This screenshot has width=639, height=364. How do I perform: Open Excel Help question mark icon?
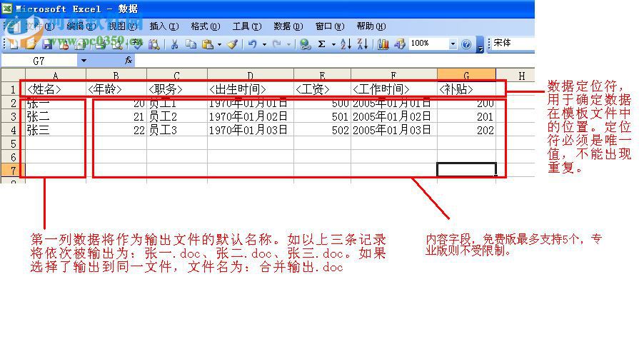466,44
